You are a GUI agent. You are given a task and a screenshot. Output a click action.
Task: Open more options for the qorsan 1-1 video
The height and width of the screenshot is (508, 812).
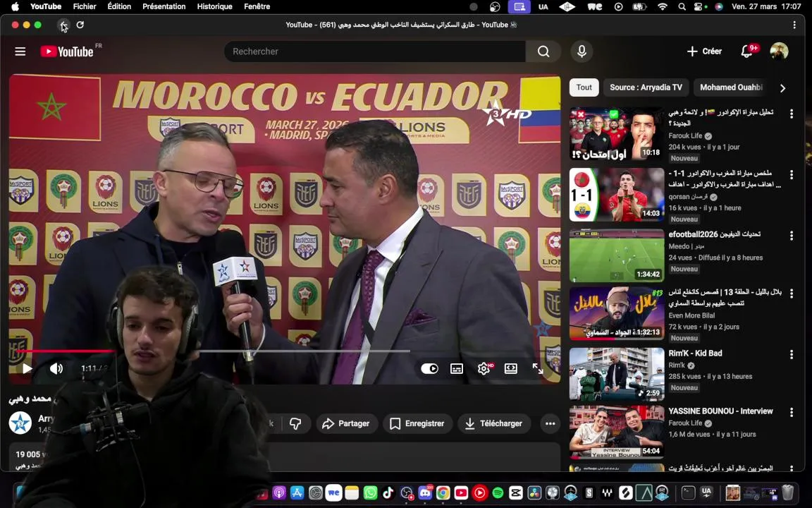click(792, 175)
